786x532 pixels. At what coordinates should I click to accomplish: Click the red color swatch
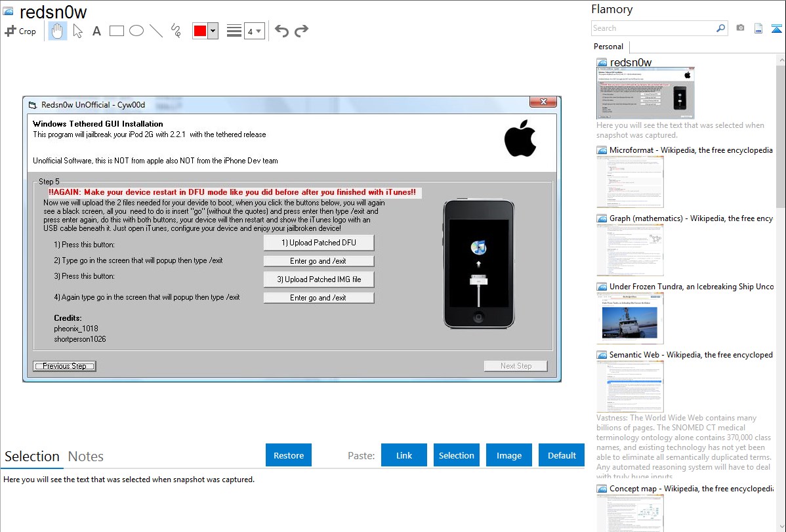[200, 31]
